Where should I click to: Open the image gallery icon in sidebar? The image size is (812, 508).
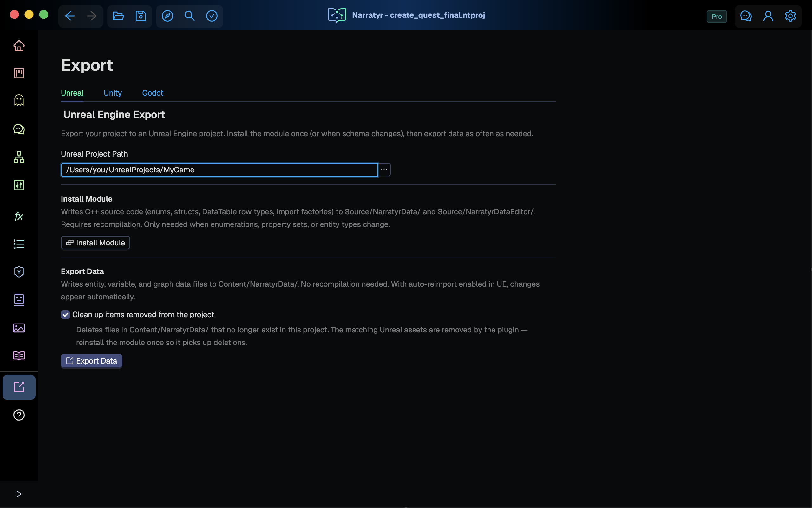tap(19, 328)
